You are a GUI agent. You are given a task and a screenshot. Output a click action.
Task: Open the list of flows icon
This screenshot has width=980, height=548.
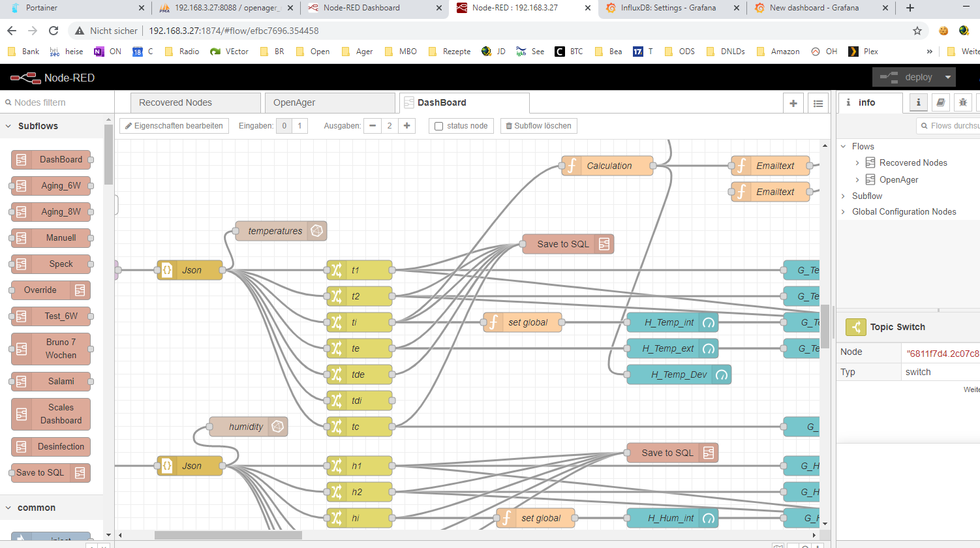(x=818, y=103)
